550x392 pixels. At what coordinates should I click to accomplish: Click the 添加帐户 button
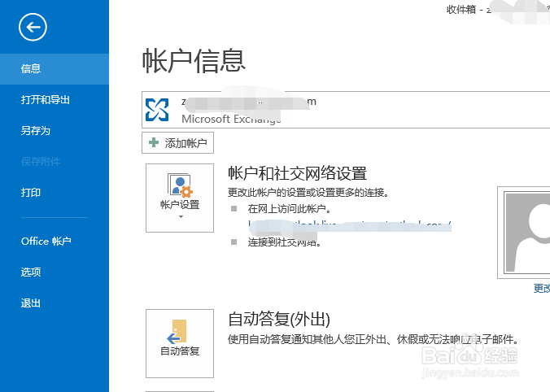tap(178, 142)
